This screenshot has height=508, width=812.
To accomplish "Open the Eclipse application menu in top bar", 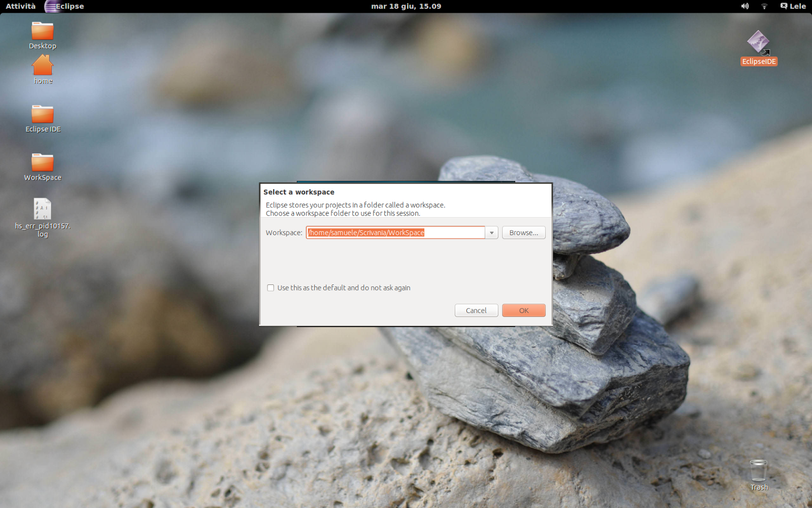I will [64, 6].
